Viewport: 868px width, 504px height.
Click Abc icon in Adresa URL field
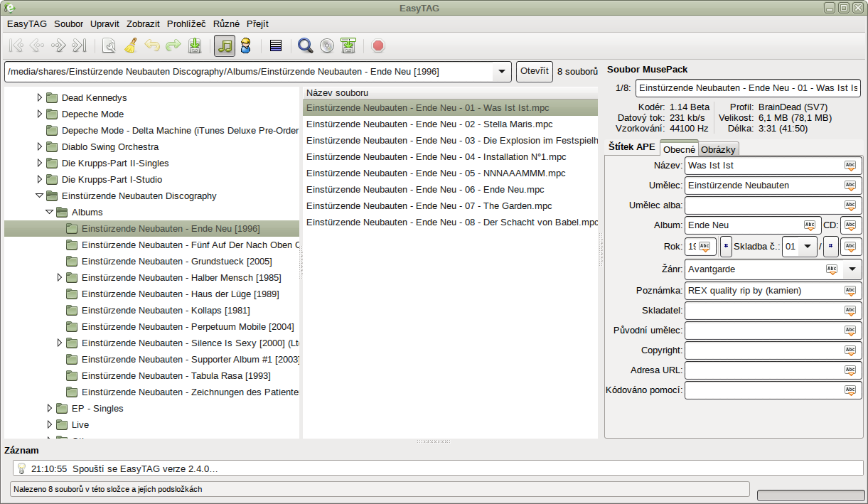(850, 370)
